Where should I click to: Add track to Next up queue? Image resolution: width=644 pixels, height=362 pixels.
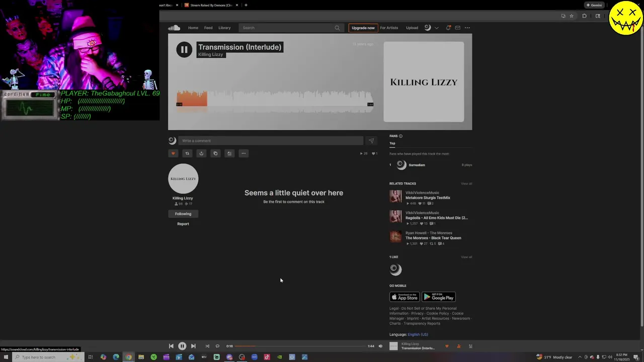point(229,153)
